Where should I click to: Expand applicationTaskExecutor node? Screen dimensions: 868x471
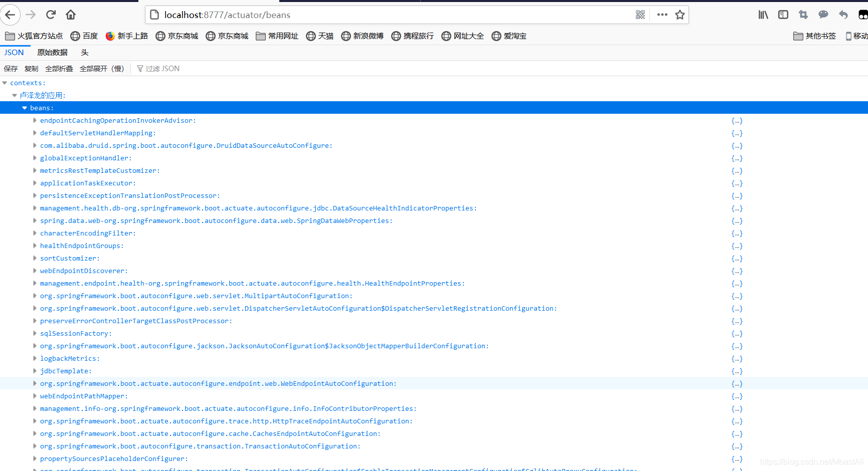click(x=35, y=183)
